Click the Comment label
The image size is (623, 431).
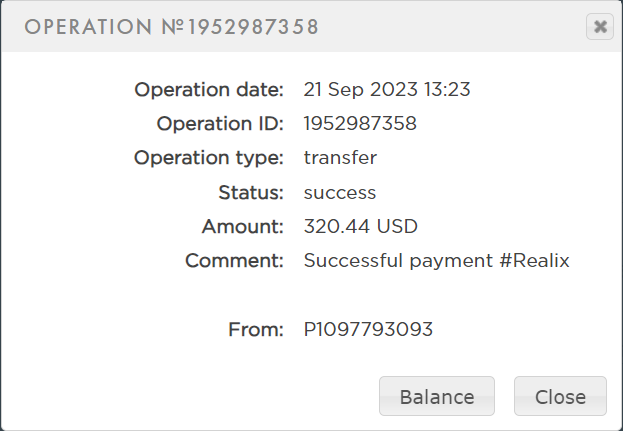click(235, 260)
